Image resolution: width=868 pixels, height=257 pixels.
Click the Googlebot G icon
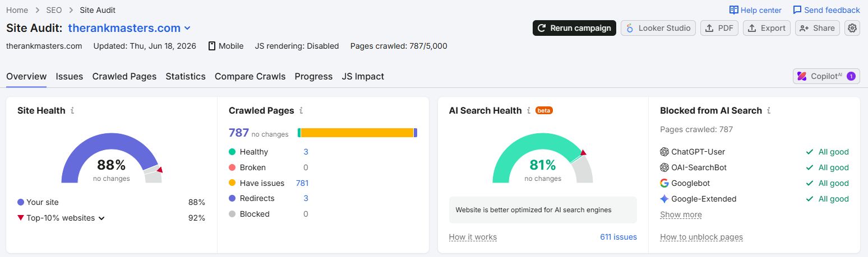tap(664, 183)
